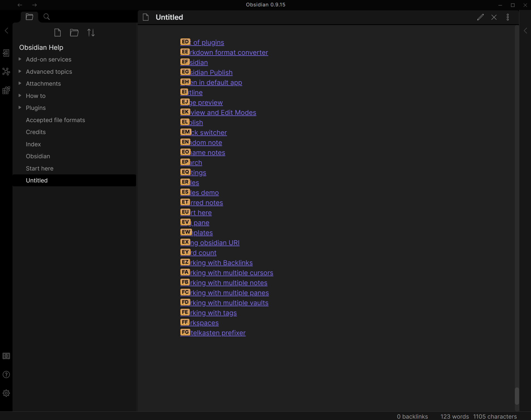The height and width of the screenshot is (420, 531).
Task: Follow the Random note link
Action: click(201, 142)
